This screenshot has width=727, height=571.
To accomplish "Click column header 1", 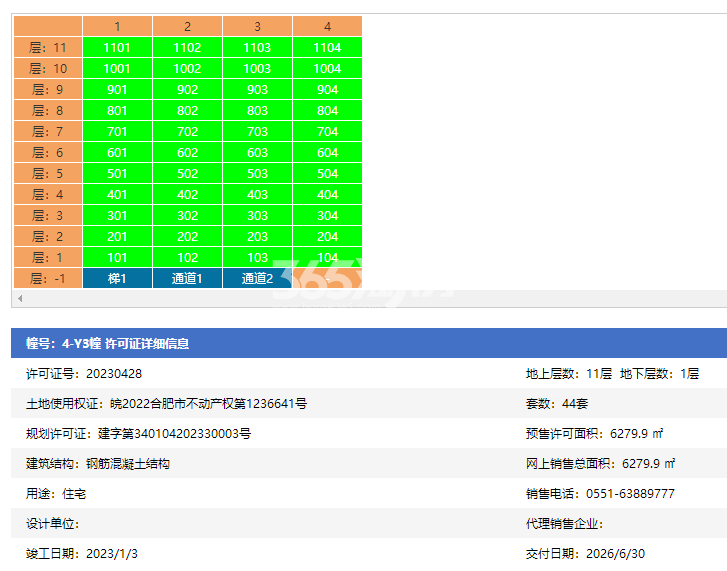I will coord(117,26).
